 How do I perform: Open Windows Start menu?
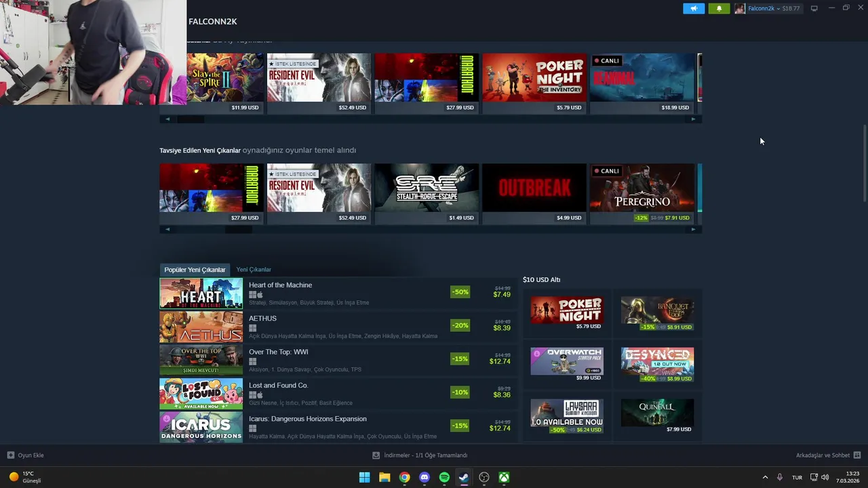(364, 477)
